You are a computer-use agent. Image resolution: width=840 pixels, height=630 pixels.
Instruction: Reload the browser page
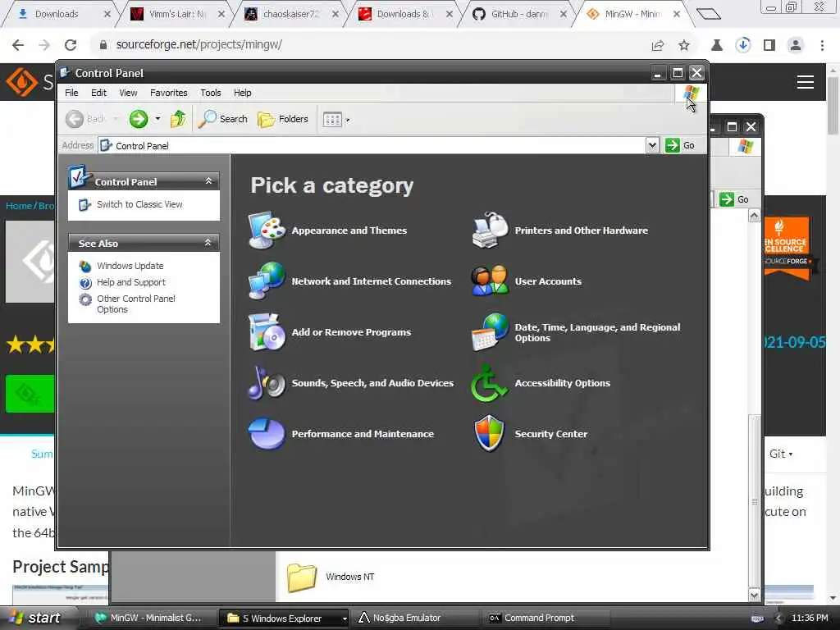pos(71,45)
